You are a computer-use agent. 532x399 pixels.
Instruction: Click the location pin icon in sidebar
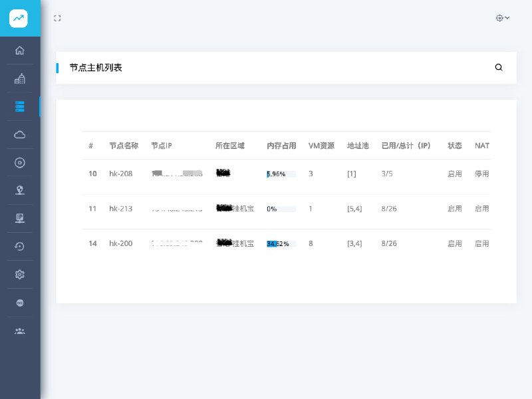coord(19,190)
